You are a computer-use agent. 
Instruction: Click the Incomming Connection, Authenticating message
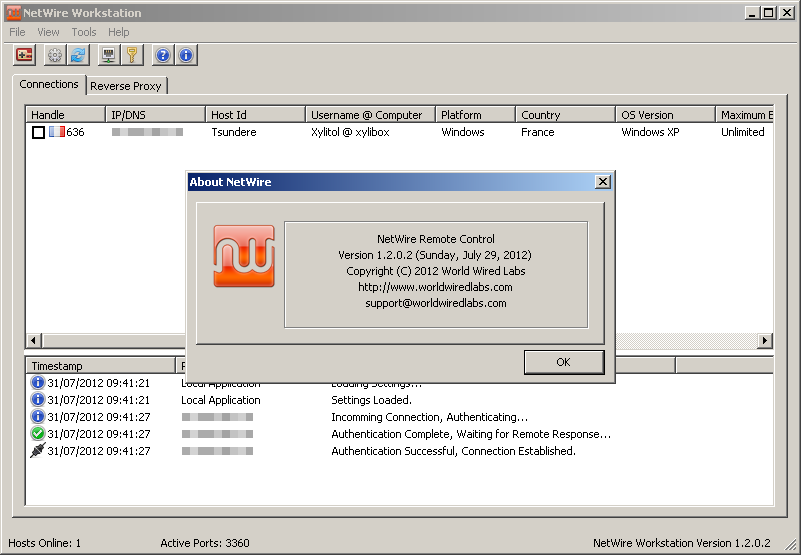coord(430,417)
